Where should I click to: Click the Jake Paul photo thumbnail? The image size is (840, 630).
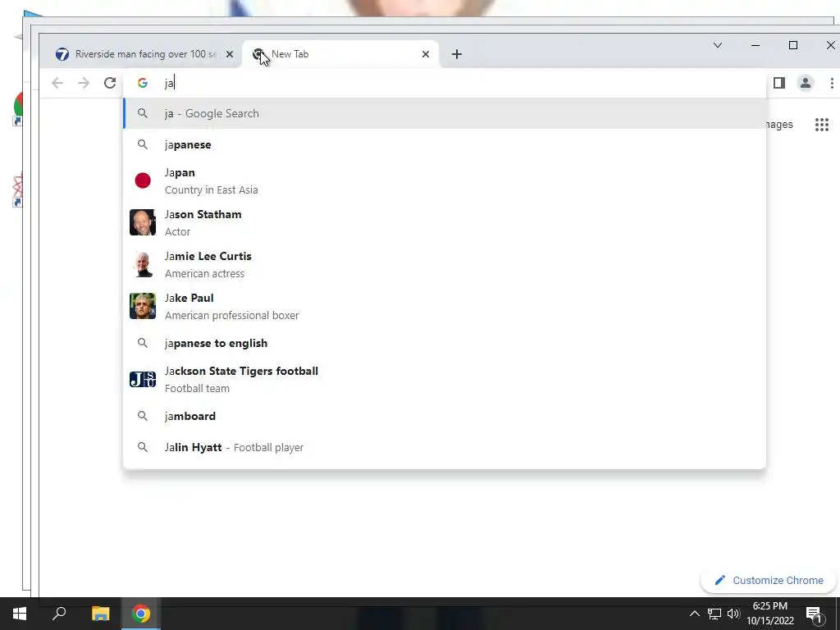point(143,306)
